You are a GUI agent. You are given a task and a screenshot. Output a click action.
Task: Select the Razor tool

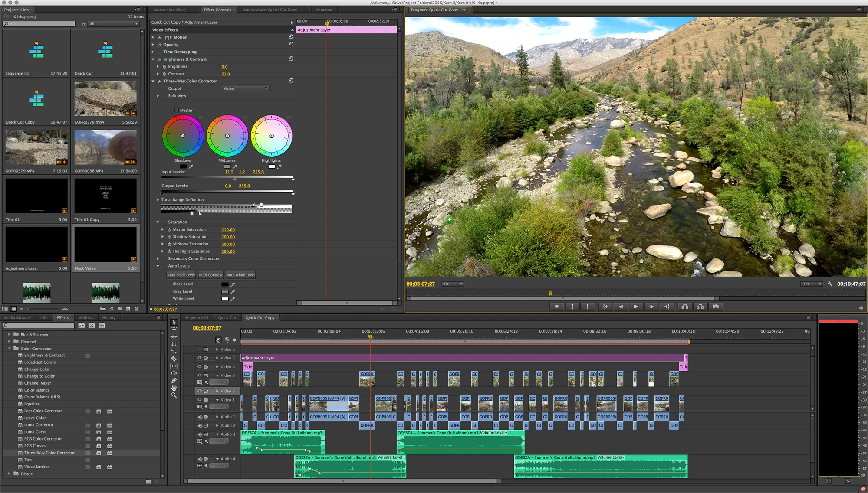click(174, 359)
